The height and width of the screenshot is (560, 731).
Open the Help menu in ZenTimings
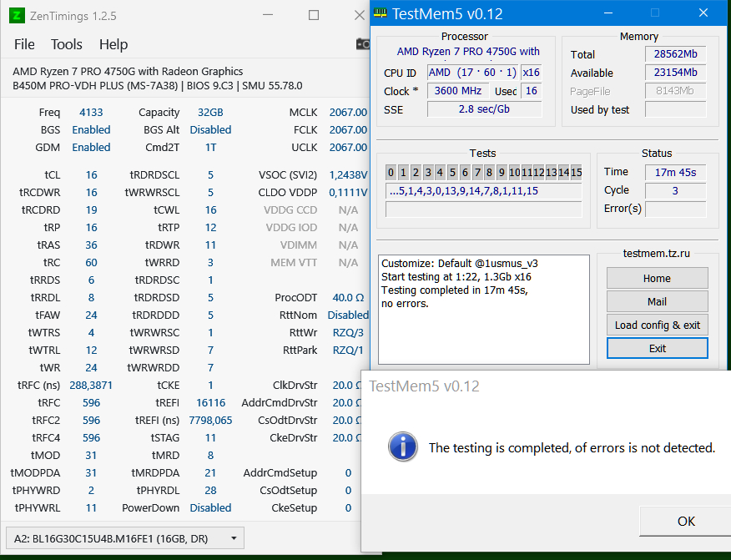tap(113, 44)
